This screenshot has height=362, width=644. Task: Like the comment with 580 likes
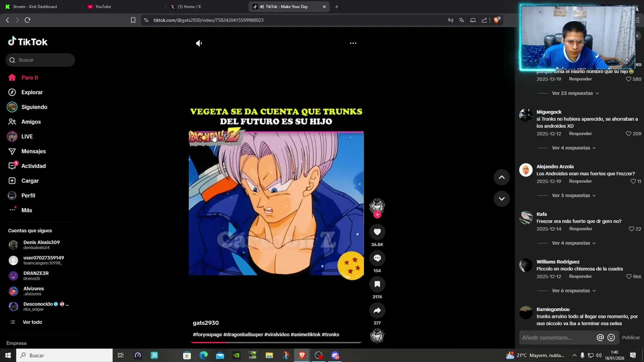[628, 79]
